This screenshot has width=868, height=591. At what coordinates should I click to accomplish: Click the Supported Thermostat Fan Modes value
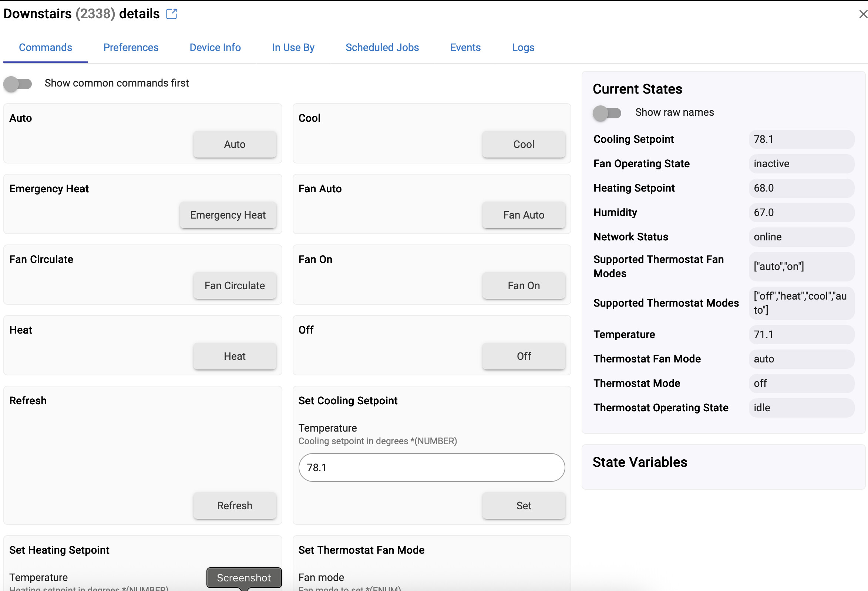pos(801,266)
